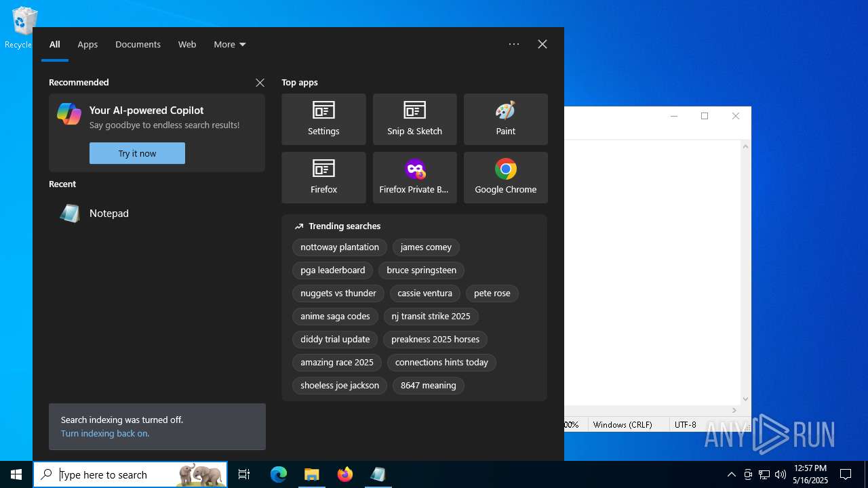Open volume control in tray
Screen dimensions: 868x488
tap(781, 474)
